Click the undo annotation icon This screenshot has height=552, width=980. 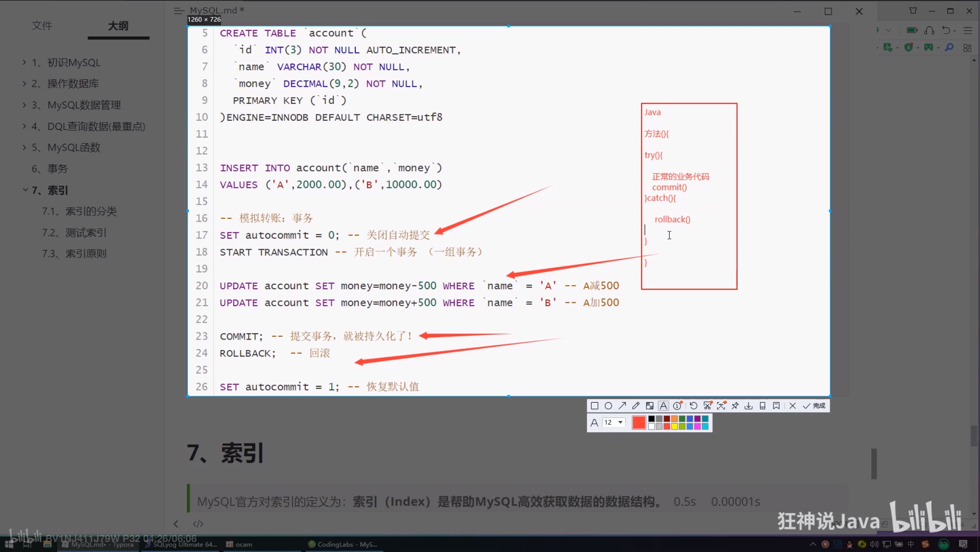(x=693, y=406)
